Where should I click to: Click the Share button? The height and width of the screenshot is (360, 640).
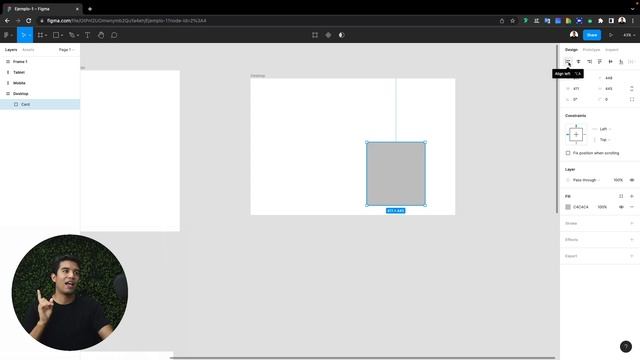pyautogui.click(x=592, y=35)
